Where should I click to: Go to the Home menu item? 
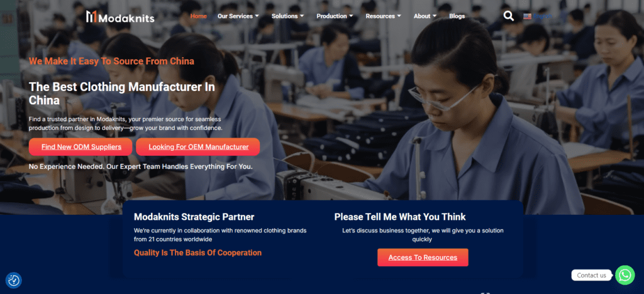[x=198, y=16]
